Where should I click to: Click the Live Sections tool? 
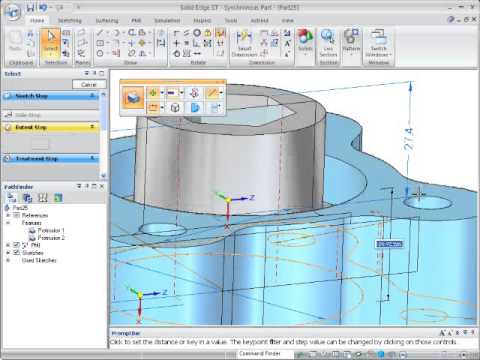click(328, 43)
